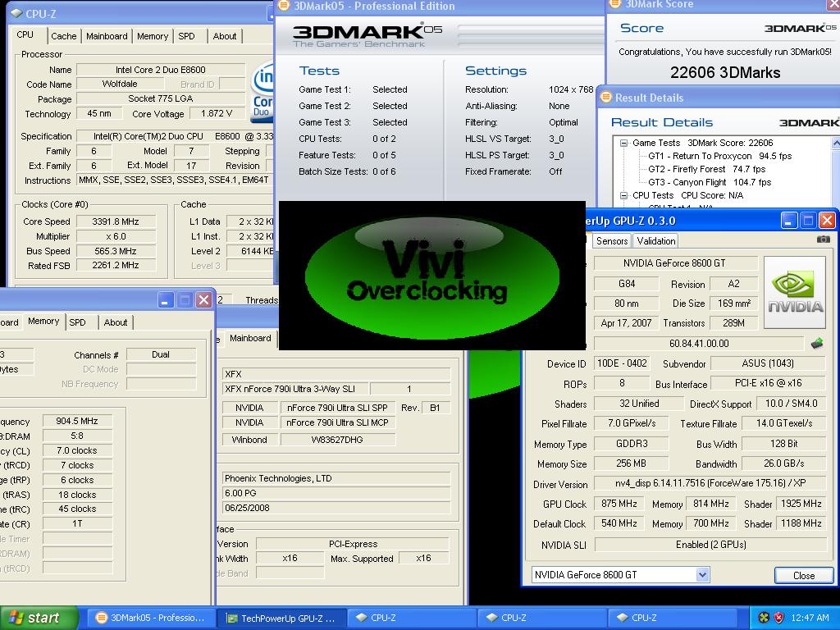840x630 pixels.
Task: Click the BIOS version field 60.84.41.00.00
Action: pyautogui.click(x=699, y=344)
